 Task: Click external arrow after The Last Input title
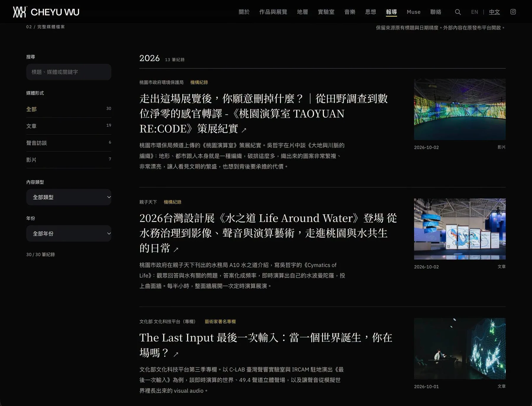[176, 354]
